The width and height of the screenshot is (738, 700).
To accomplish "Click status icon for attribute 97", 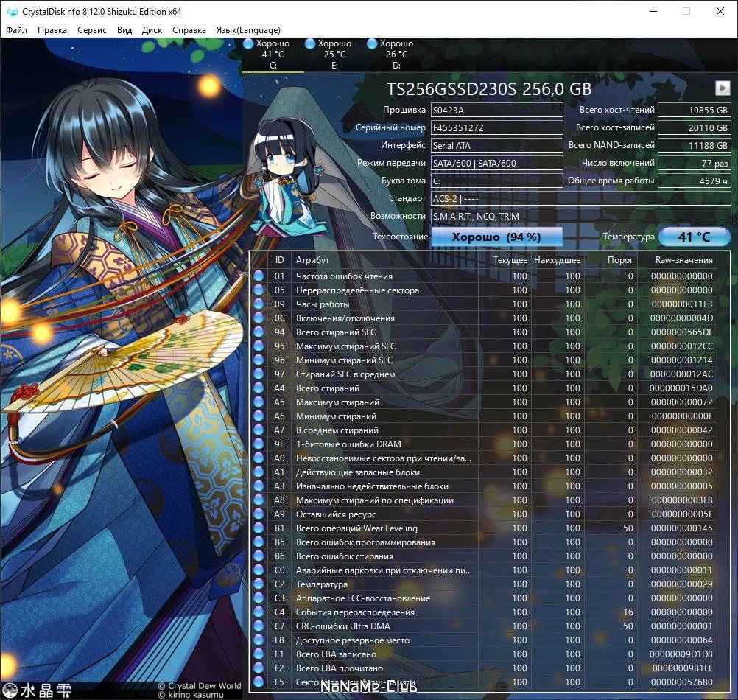I will click(x=259, y=374).
